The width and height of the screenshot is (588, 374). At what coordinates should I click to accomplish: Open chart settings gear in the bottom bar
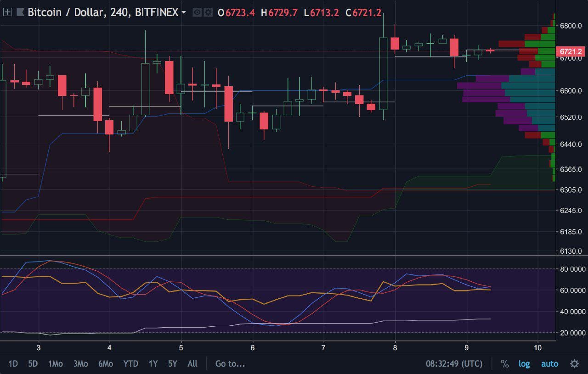coord(574,364)
